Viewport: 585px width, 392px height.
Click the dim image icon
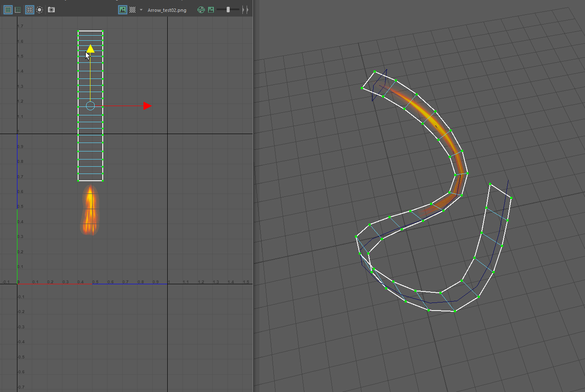pyautogui.click(x=211, y=10)
